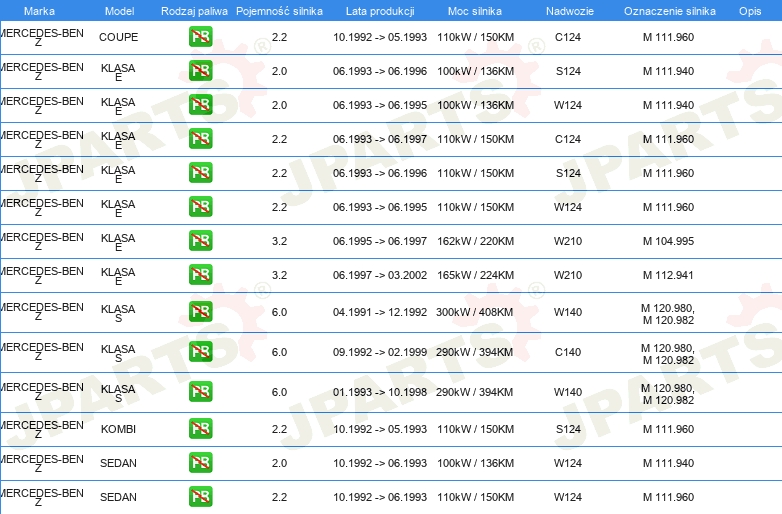Click the date range 06.1997 -> 03.2002

click(380, 275)
